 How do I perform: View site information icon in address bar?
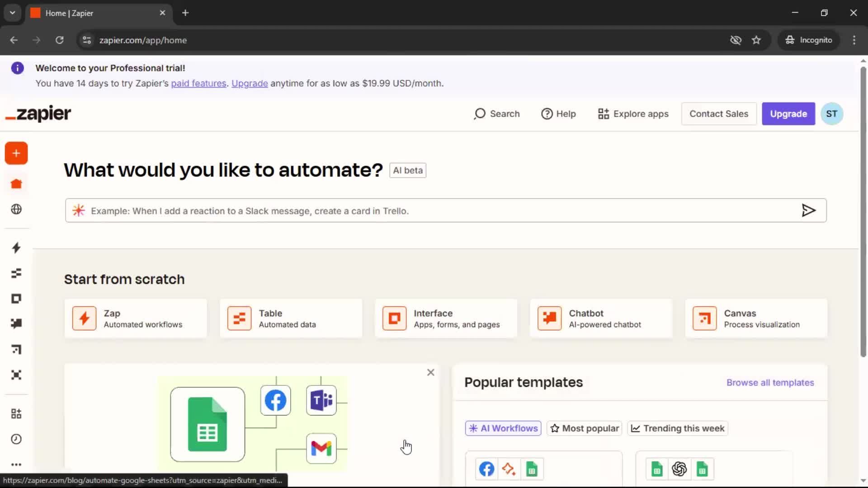[87, 40]
